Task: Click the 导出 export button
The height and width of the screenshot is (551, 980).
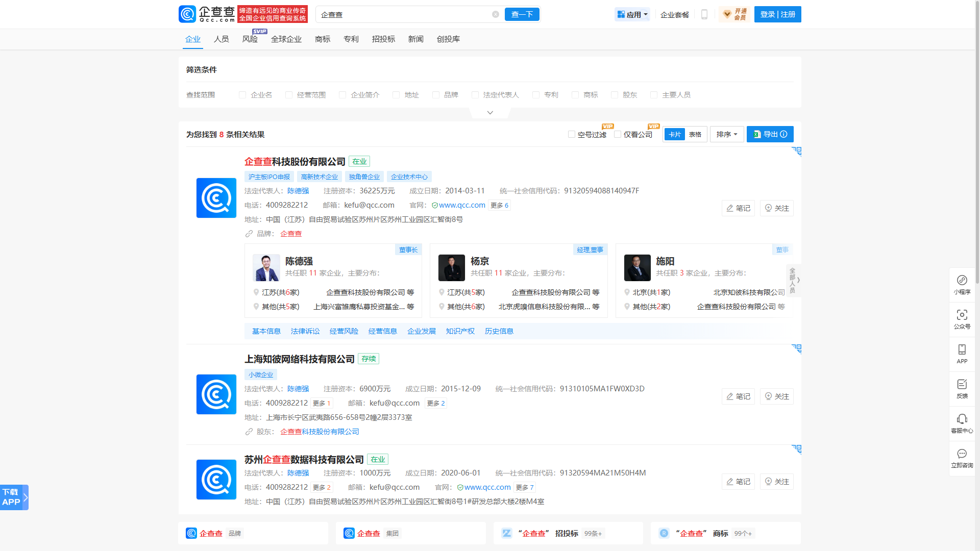Action: (770, 134)
